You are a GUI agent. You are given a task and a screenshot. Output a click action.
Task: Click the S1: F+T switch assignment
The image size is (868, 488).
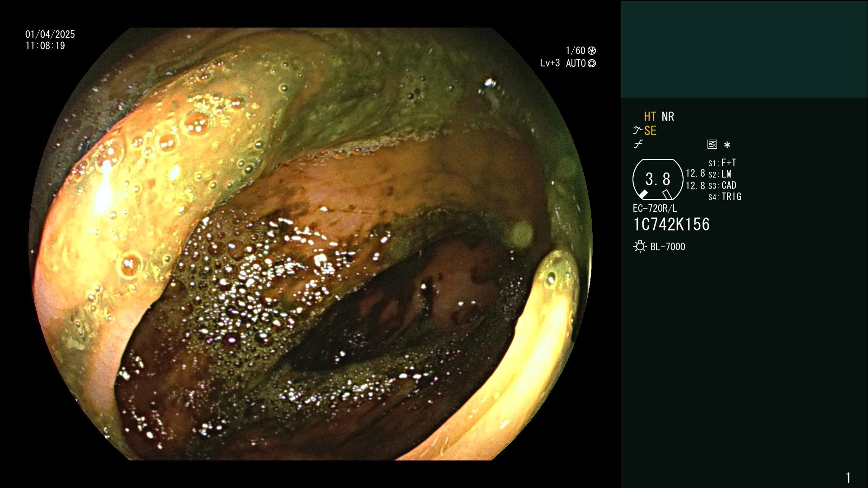[x=722, y=163]
